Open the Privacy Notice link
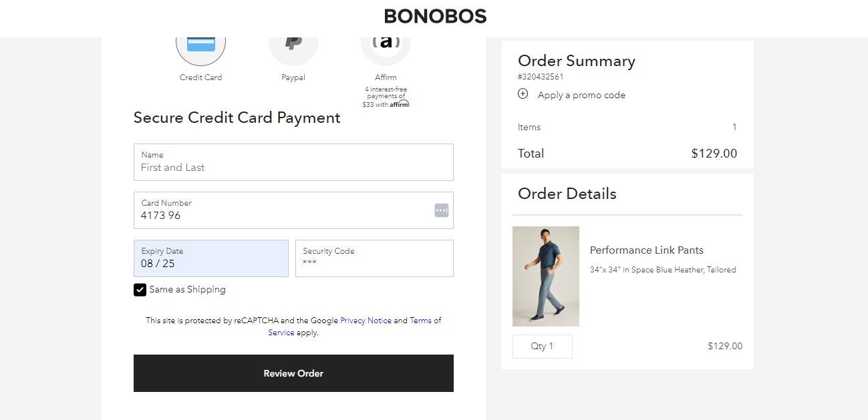The image size is (868, 420). point(366,321)
